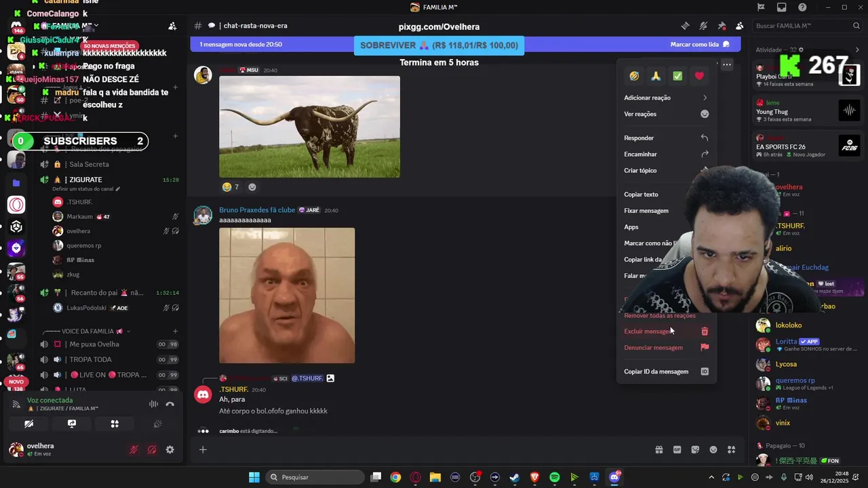React with the green checkmark emoji
Viewport: 868px width, 488px height.
677,76
